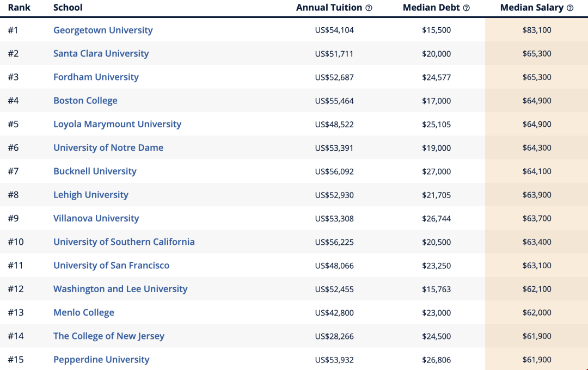Select the $20,000 median debt cell
The image size is (588, 370).
pos(436,54)
